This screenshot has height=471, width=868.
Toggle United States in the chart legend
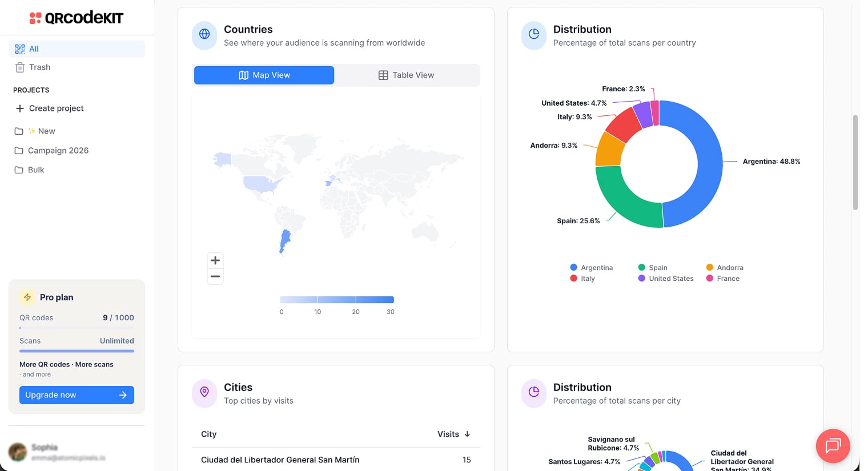coord(666,279)
